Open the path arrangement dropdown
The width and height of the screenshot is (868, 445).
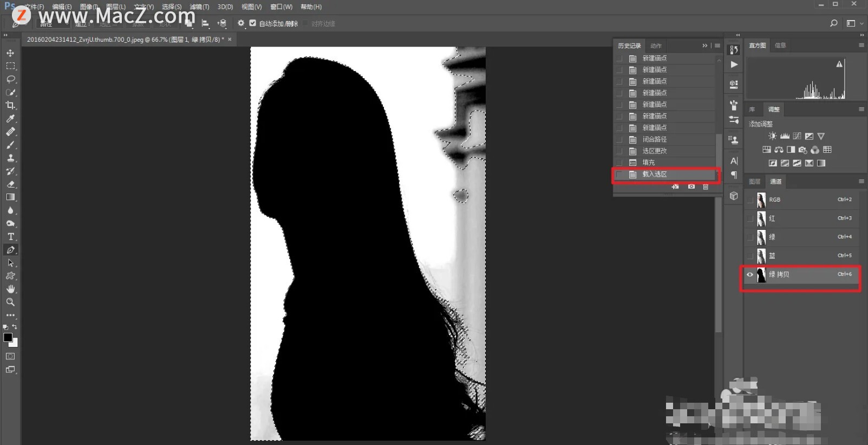(x=222, y=23)
